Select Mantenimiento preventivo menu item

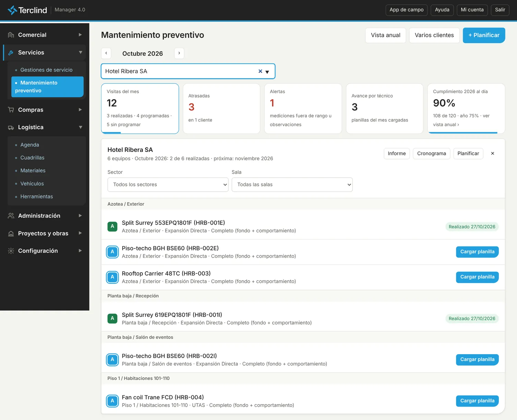(x=47, y=87)
